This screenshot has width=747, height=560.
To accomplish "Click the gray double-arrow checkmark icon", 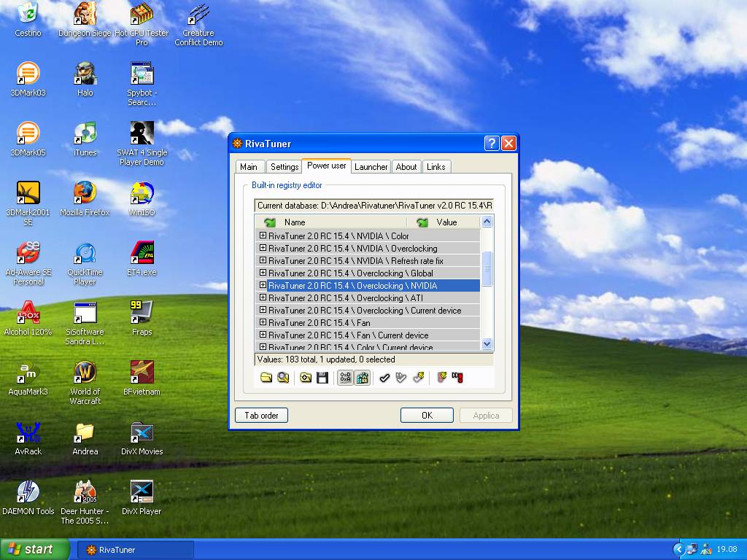I will pos(401,378).
